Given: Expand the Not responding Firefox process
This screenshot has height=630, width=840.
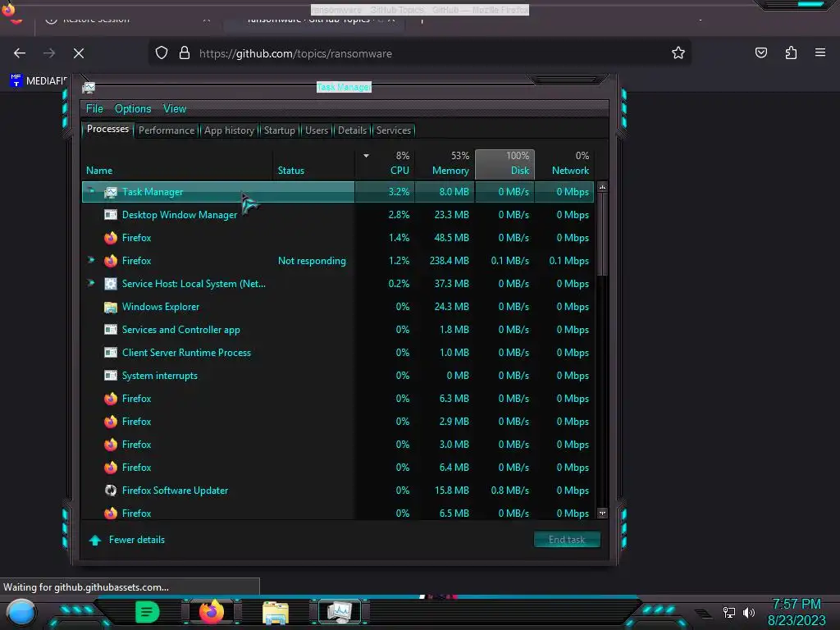Looking at the screenshot, I should click(x=91, y=260).
